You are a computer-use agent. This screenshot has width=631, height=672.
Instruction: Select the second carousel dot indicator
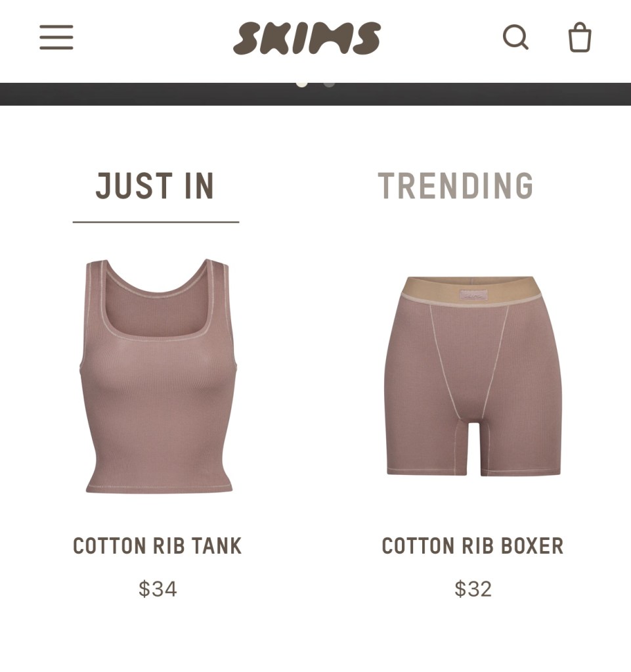click(329, 84)
